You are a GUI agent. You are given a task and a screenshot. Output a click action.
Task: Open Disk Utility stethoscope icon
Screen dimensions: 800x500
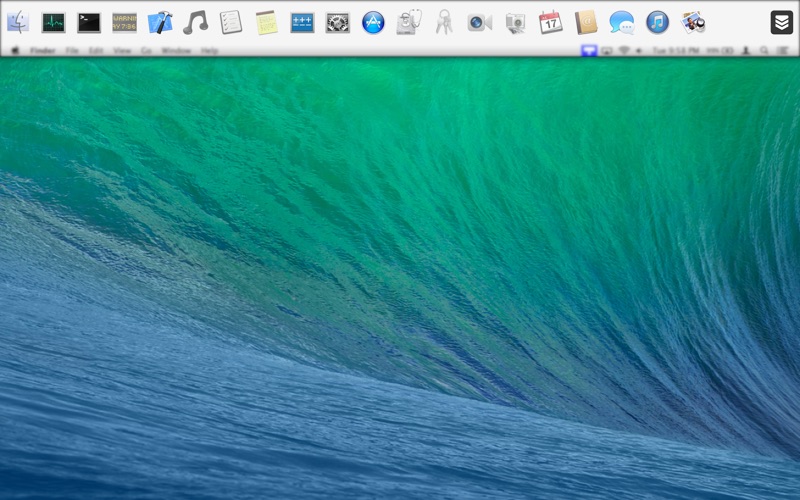click(x=409, y=22)
